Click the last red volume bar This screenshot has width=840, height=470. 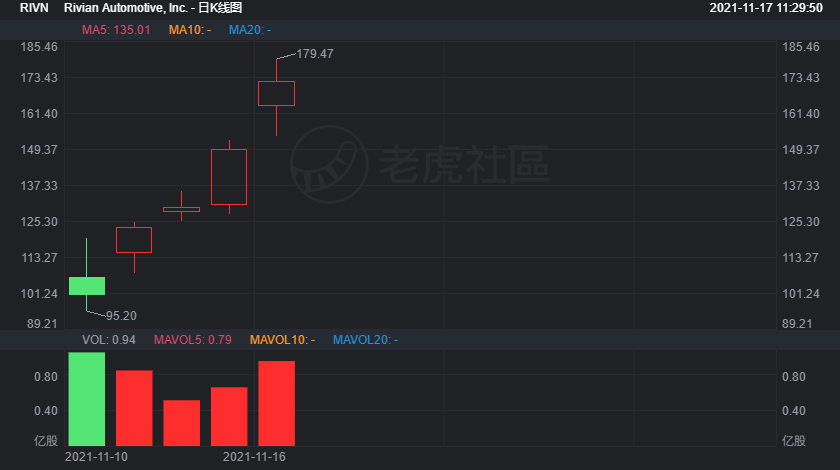pyautogui.click(x=276, y=404)
